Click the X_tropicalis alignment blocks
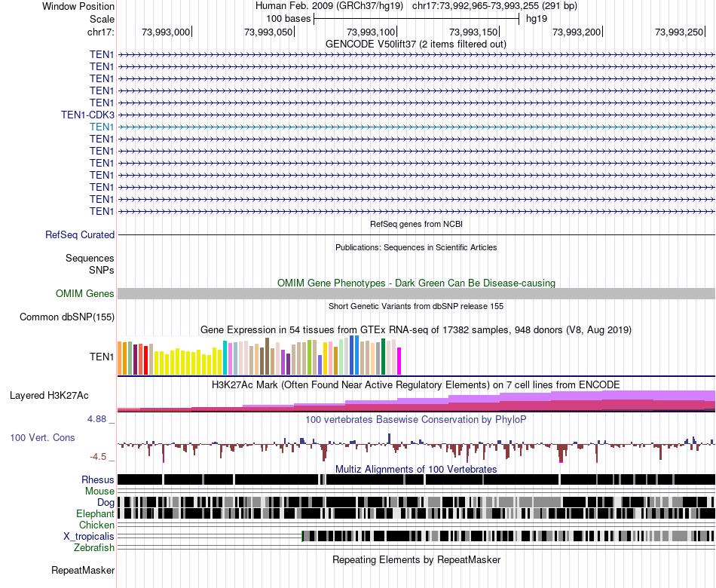Screen dimensions: 716x588 click(508, 536)
